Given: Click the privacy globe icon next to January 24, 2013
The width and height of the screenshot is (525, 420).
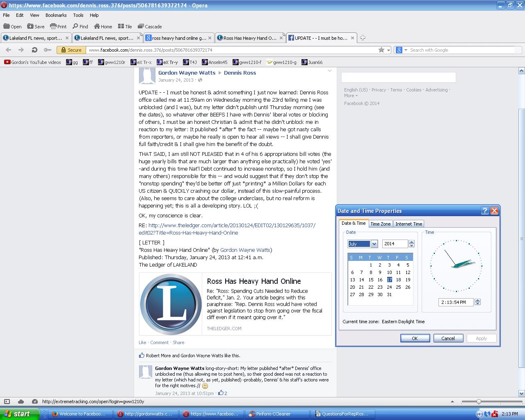Looking at the screenshot, I should [x=200, y=80].
